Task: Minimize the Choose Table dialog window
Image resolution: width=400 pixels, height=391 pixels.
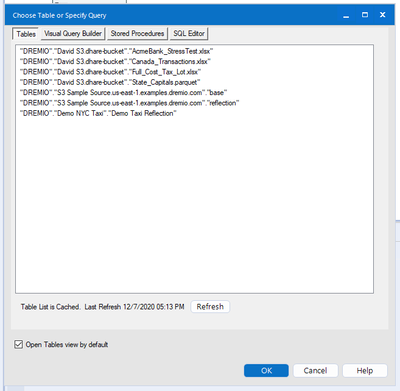Action: 346,15
